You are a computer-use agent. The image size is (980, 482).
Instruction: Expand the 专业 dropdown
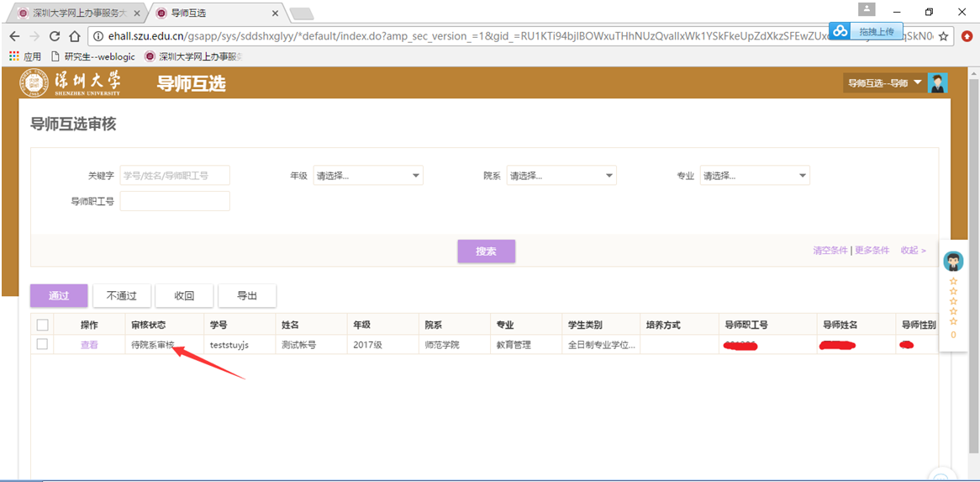755,176
